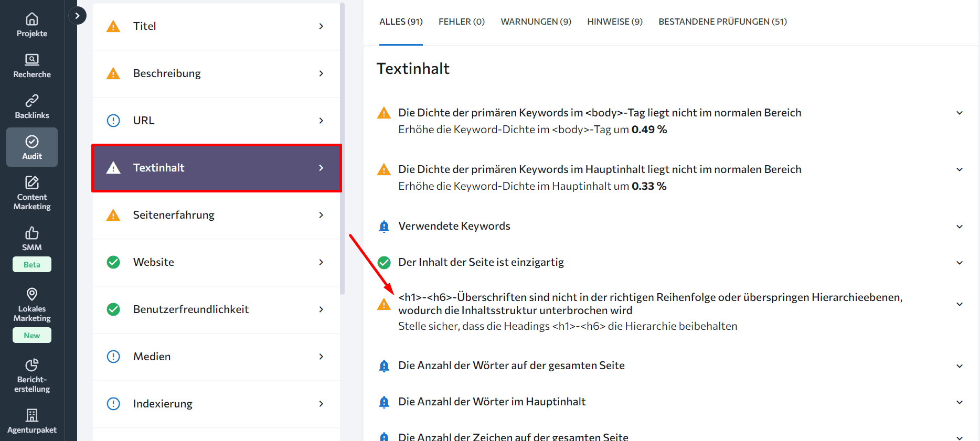The image size is (980, 441).
Task: Expand Verwendete Keywords row
Action: 960,227
